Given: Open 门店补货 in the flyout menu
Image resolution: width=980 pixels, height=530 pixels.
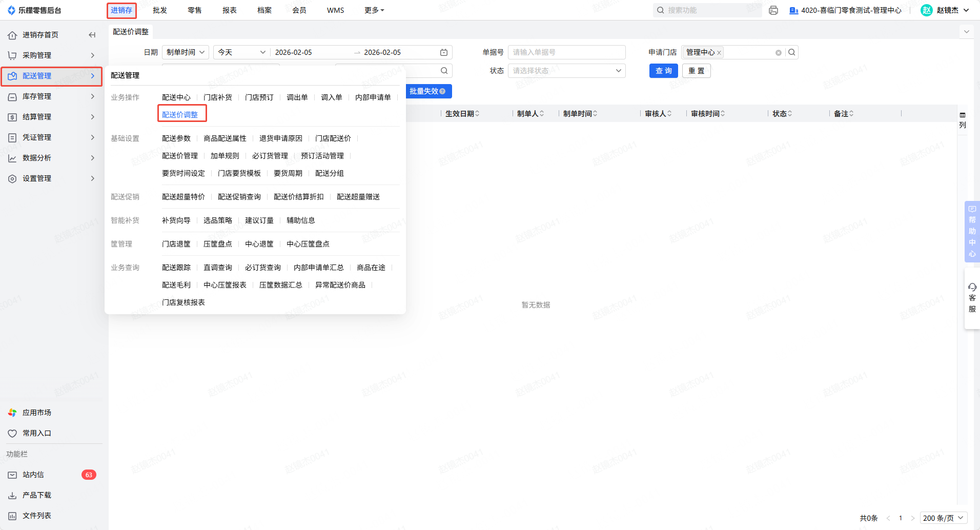Looking at the screenshot, I should pyautogui.click(x=218, y=97).
